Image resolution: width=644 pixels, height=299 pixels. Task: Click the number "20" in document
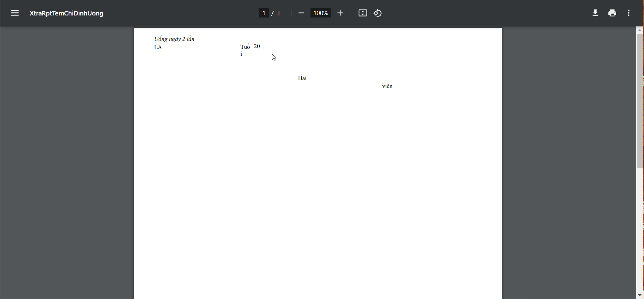click(x=257, y=46)
